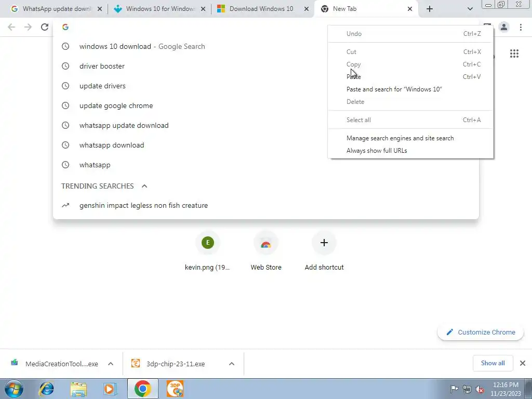Launch Internet Explorer from taskbar
Screen dimensions: 532x399
[x=46, y=389]
